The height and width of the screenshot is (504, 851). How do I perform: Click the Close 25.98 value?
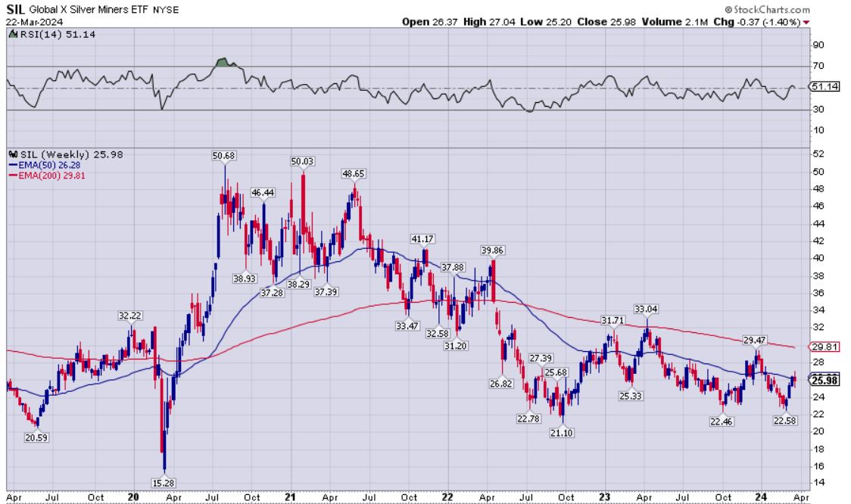(606, 22)
